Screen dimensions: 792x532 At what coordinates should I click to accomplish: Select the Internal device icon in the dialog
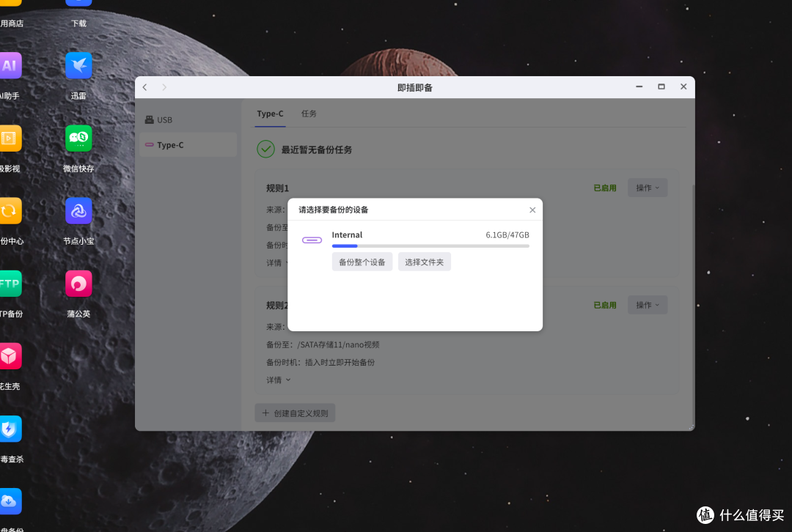(x=312, y=240)
